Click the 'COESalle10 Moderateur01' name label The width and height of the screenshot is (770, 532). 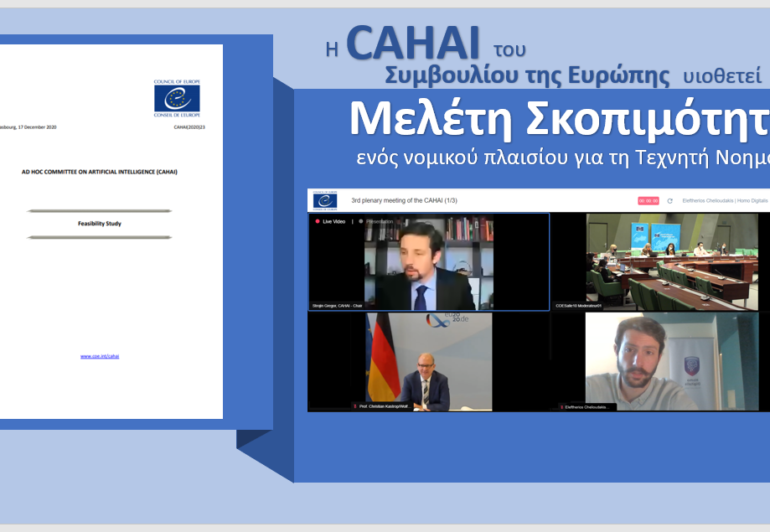pos(578,306)
